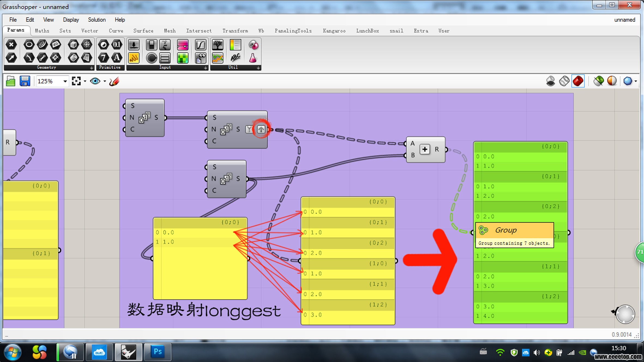Select the Plane parameter icon
Screen dimensions: 644x362
coord(56,45)
